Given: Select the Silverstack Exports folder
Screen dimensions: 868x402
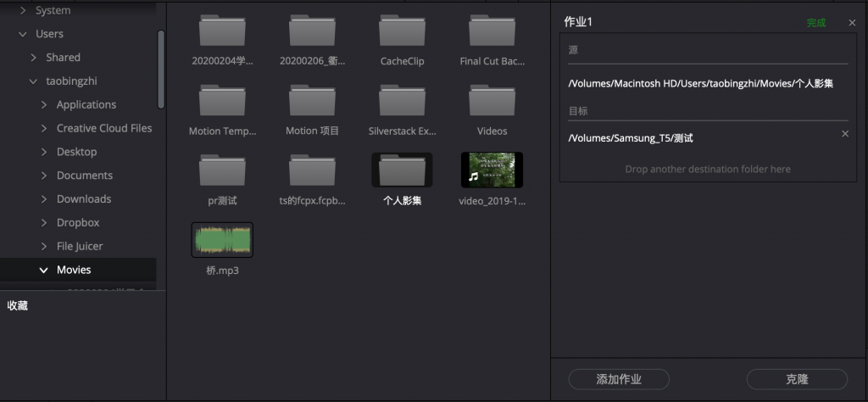Looking at the screenshot, I should 402,102.
